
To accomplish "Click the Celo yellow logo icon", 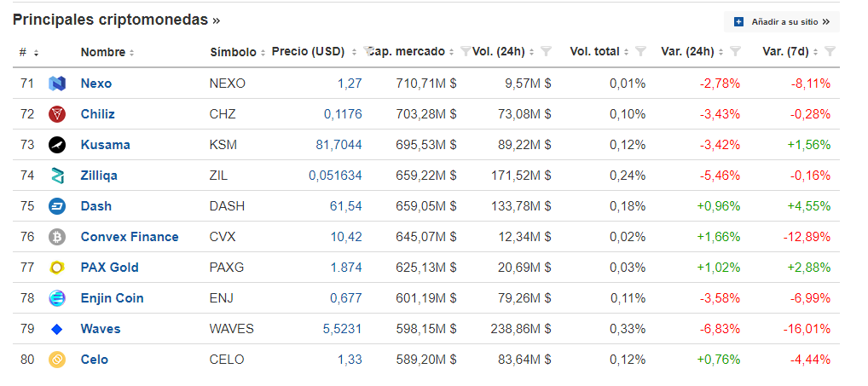I will (x=57, y=360).
